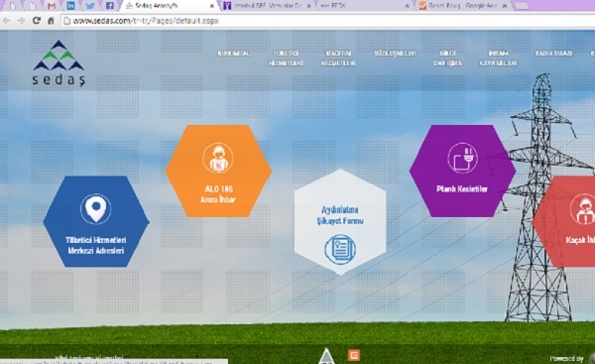Open the pinned LinkedIn tab
This screenshot has height=364, width=595.
70,6
